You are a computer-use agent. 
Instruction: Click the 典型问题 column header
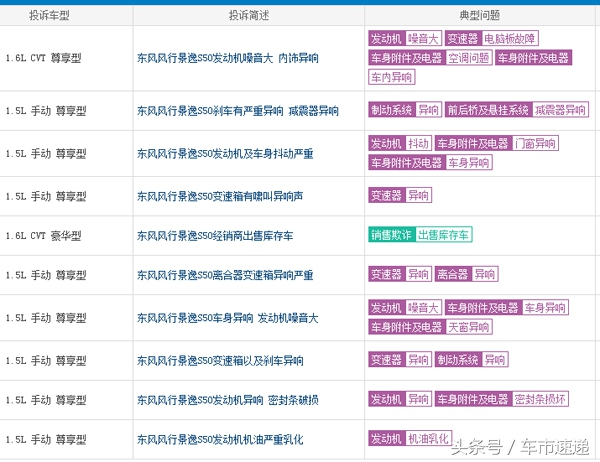pos(480,15)
